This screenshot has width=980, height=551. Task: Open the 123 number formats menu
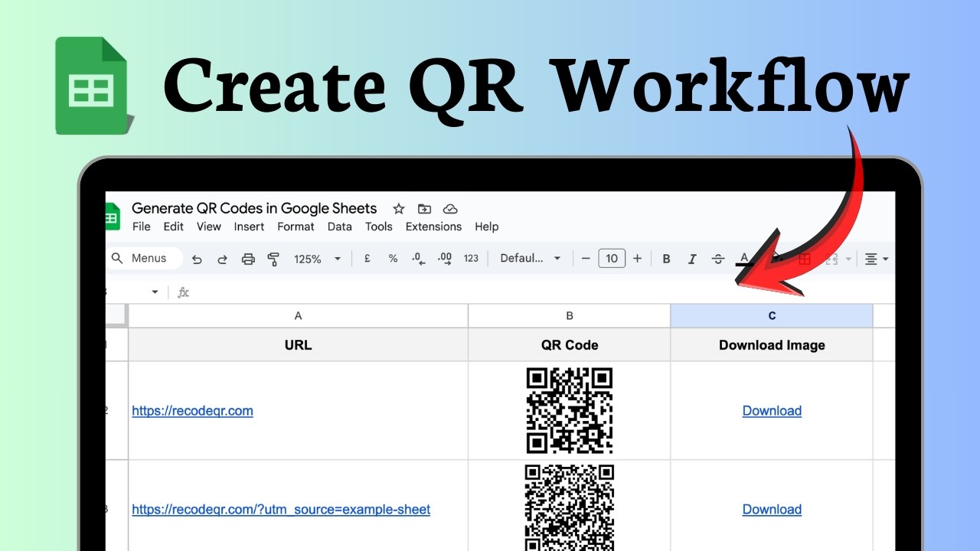coord(471,259)
